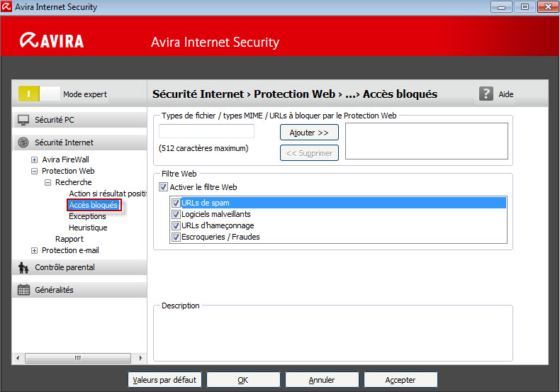Uncheck the URLs de spam checkbox
The image size is (560, 392).
[x=176, y=203]
